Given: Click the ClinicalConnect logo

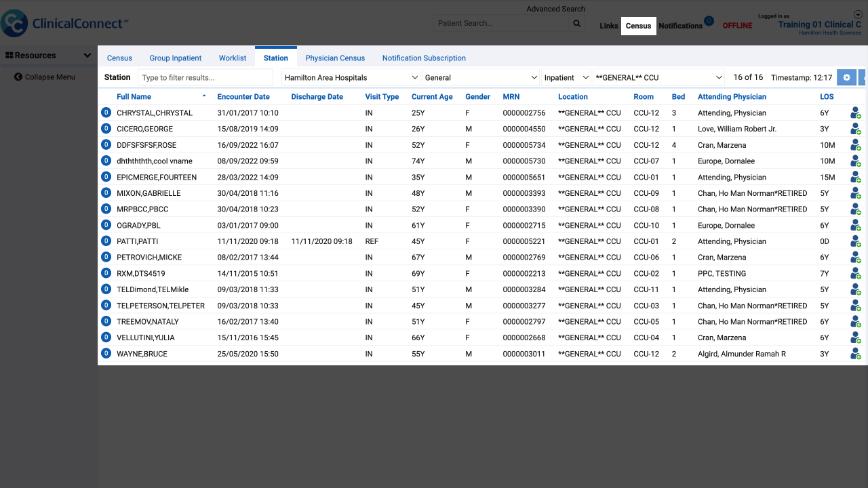Looking at the screenshot, I should point(64,23).
